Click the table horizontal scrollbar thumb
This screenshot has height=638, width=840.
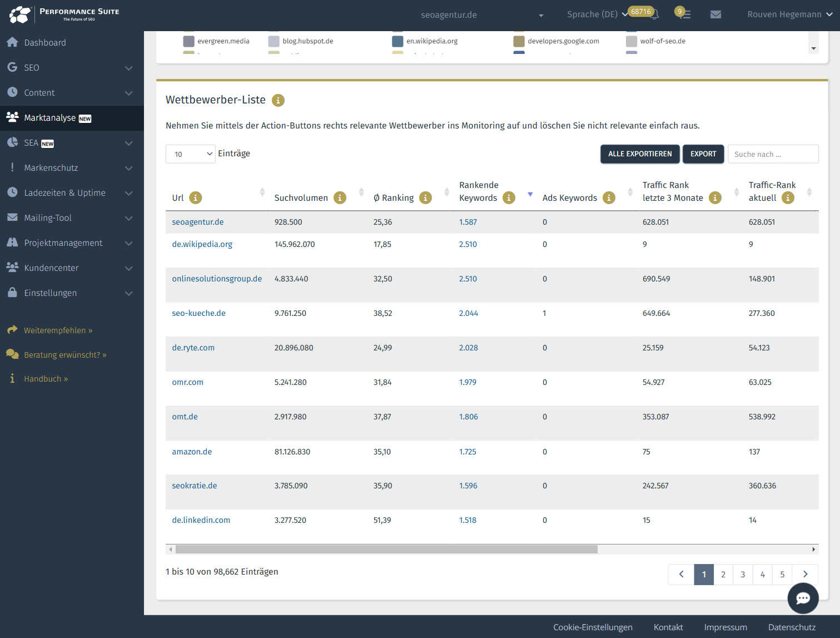386,550
